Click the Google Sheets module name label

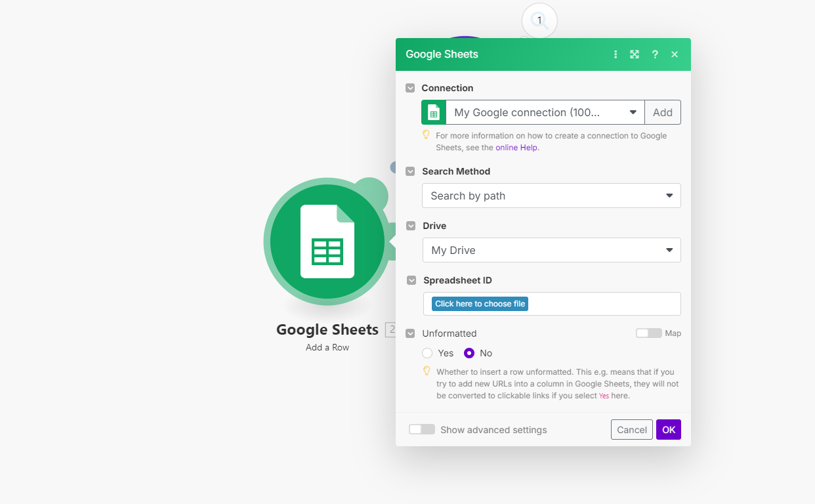click(327, 329)
